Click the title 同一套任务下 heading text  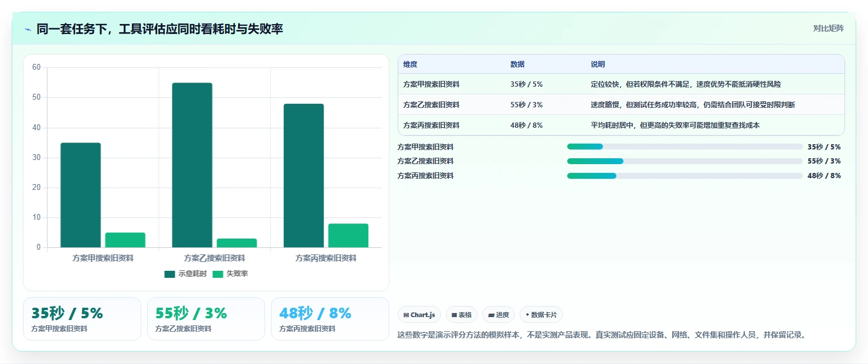pos(160,29)
